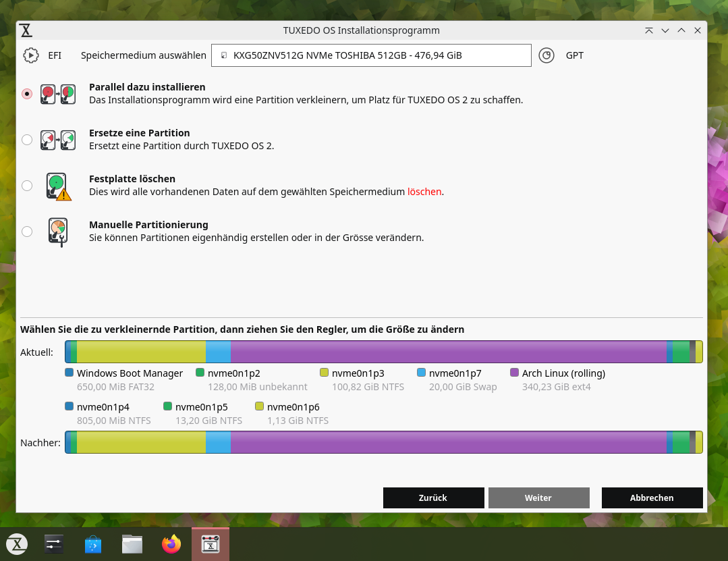Cancel installation with Abbrechen
The height and width of the screenshot is (561, 728).
tap(652, 498)
